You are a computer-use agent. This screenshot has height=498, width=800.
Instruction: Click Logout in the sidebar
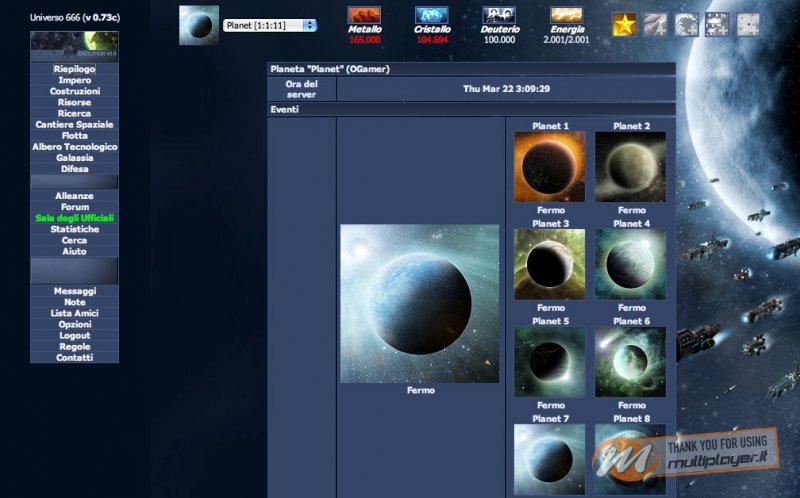(x=74, y=336)
